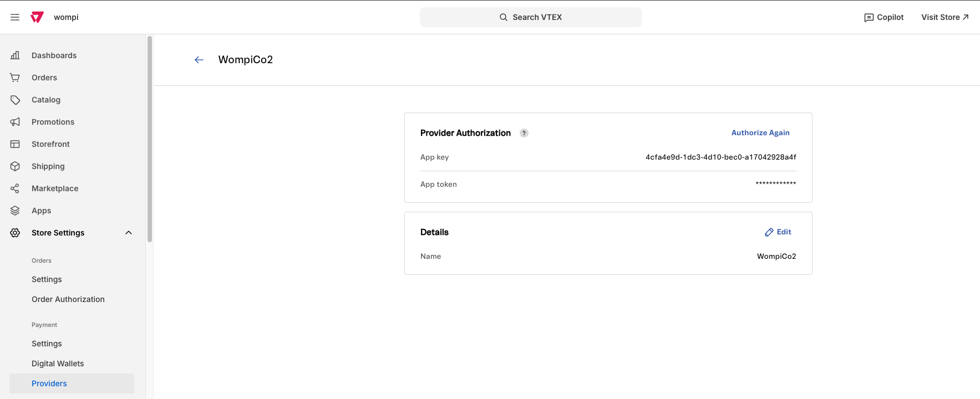This screenshot has width=980, height=399.
Task: Click the masked App token value
Action: tap(776, 183)
